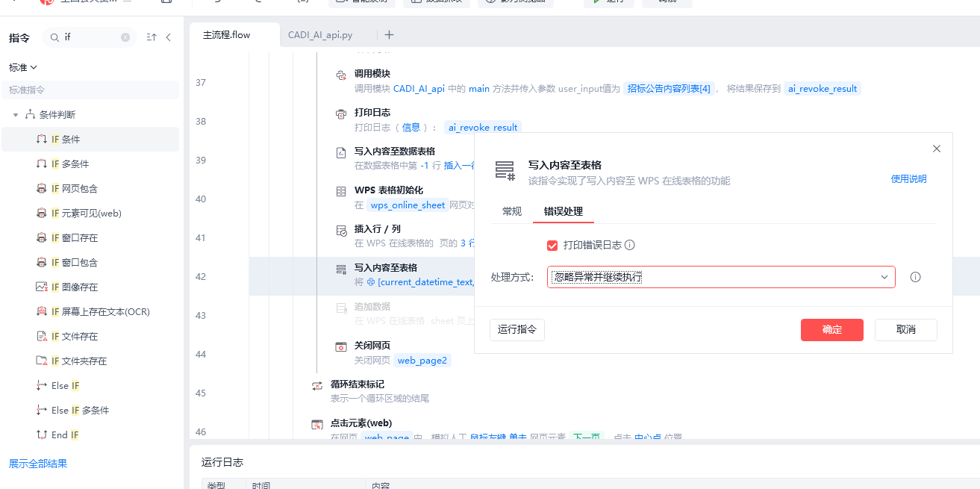Click the IF 条件 command icon

click(x=42, y=140)
